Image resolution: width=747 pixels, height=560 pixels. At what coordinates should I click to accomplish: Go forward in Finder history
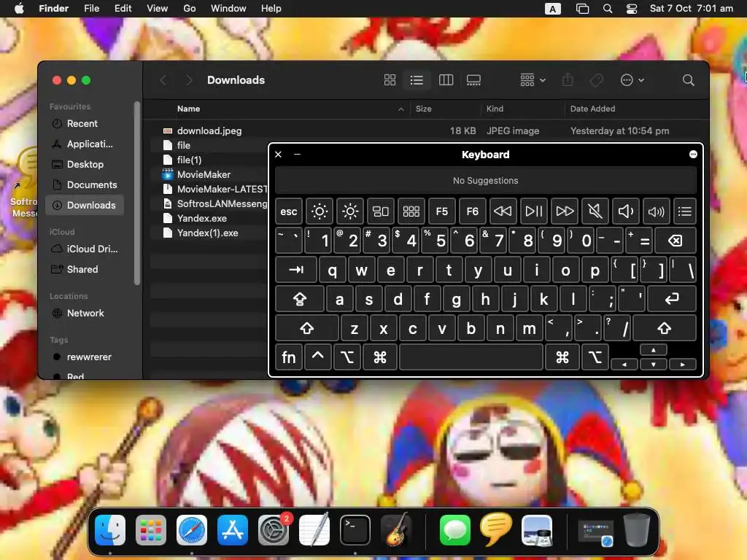[x=189, y=80]
